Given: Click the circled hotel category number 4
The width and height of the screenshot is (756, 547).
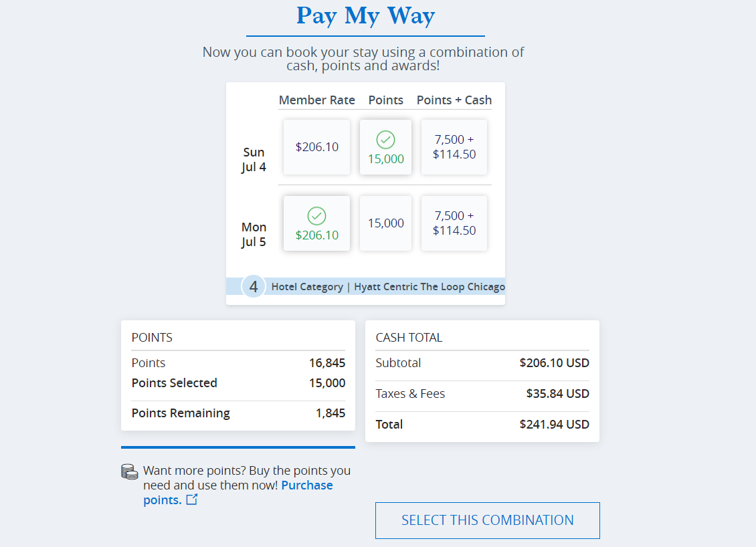Looking at the screenshot, I should 253,286.
